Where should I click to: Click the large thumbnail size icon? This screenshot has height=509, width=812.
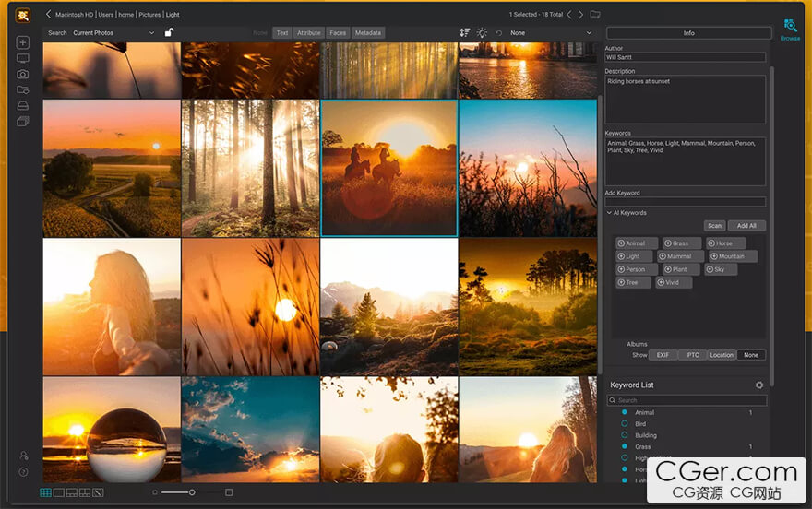tap(229, 492)
